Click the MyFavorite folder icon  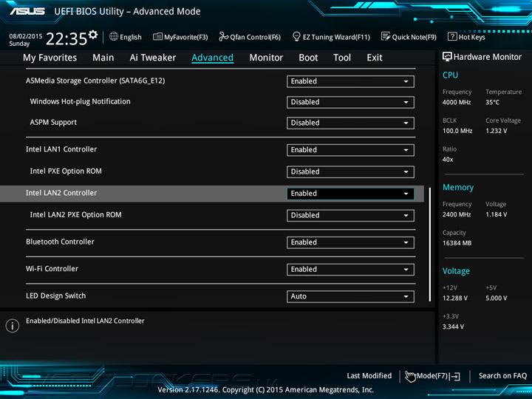(157, 37)
